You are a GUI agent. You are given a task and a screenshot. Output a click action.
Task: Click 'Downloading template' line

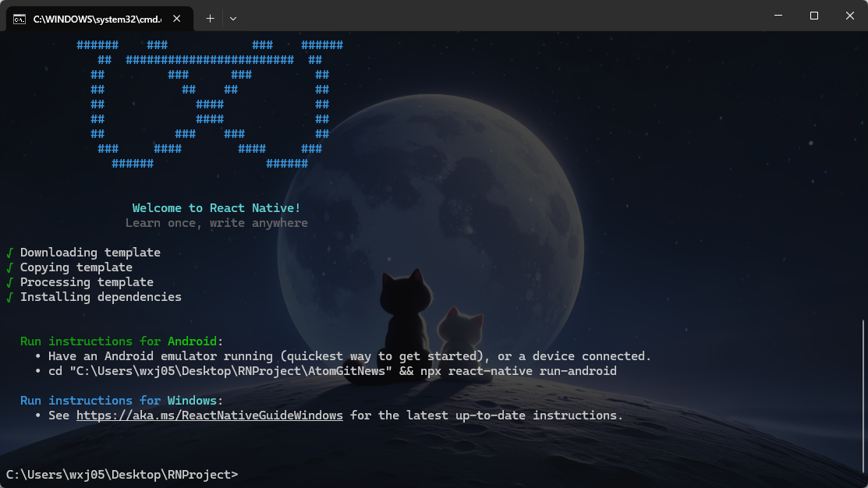(x=90, y=253)
